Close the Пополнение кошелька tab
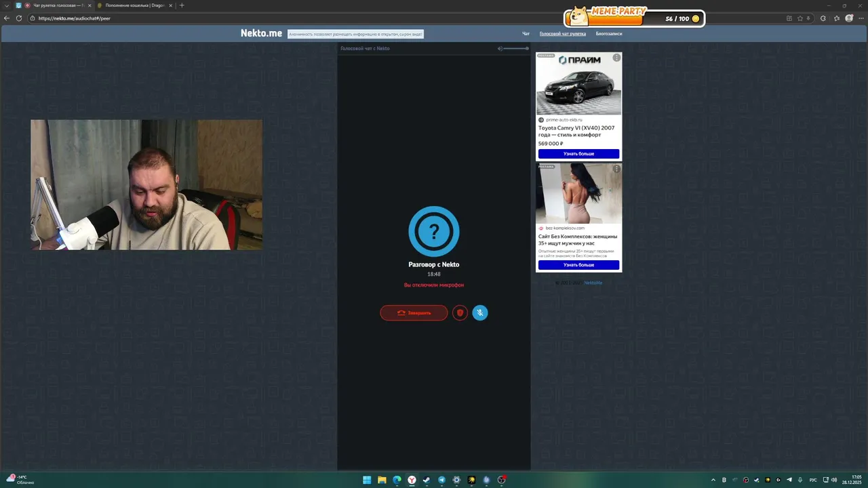868x488 pixels. pos(171,5)
